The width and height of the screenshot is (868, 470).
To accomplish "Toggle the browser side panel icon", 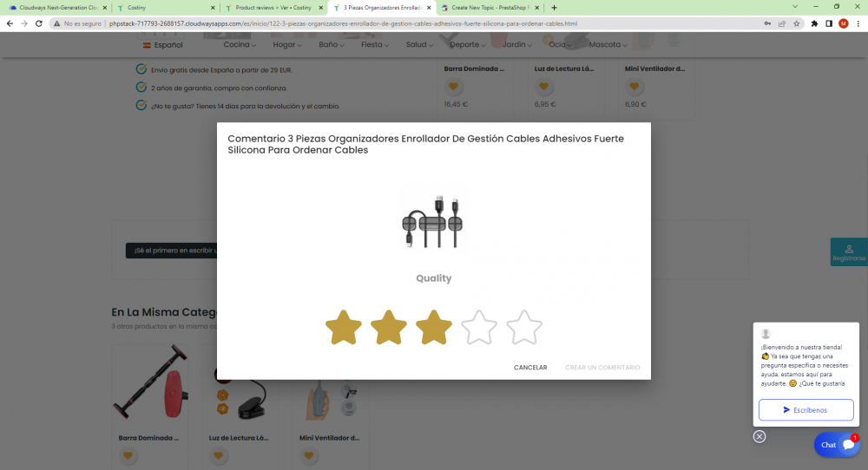I will (x=829, y=23).
